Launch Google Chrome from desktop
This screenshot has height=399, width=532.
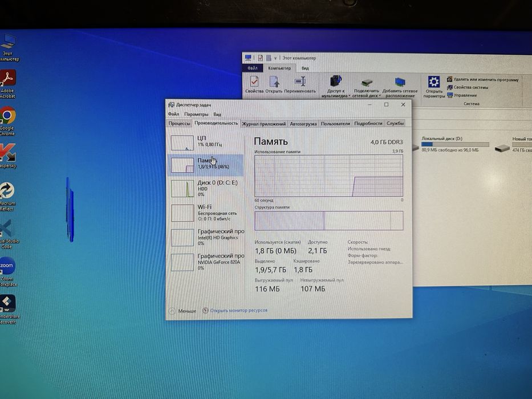pos(7,121)
